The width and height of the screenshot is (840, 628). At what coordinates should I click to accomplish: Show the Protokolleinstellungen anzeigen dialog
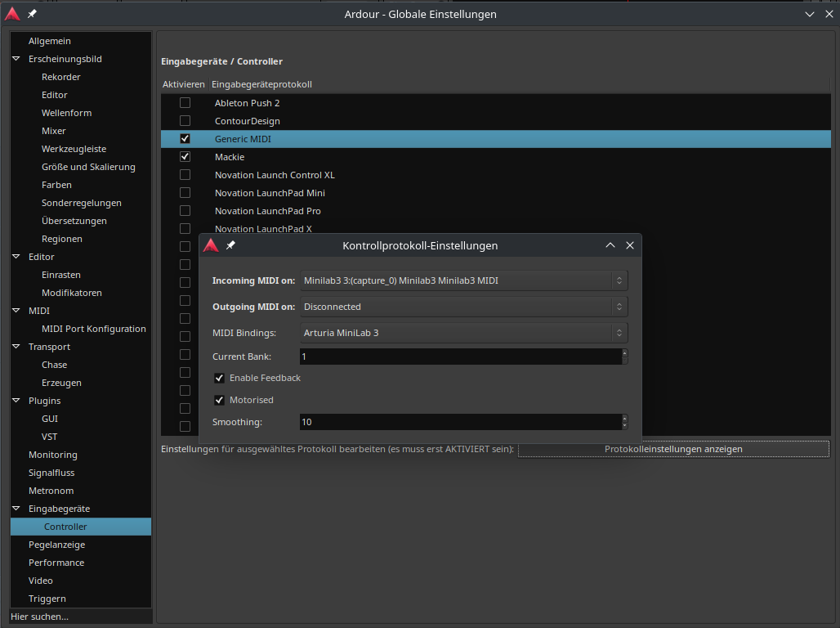coord(673,450)
